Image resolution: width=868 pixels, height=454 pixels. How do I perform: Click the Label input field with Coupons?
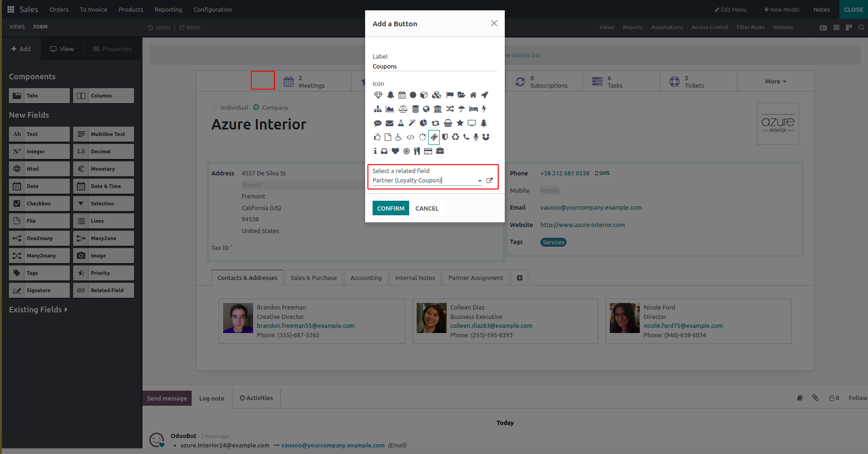(434, 67)
